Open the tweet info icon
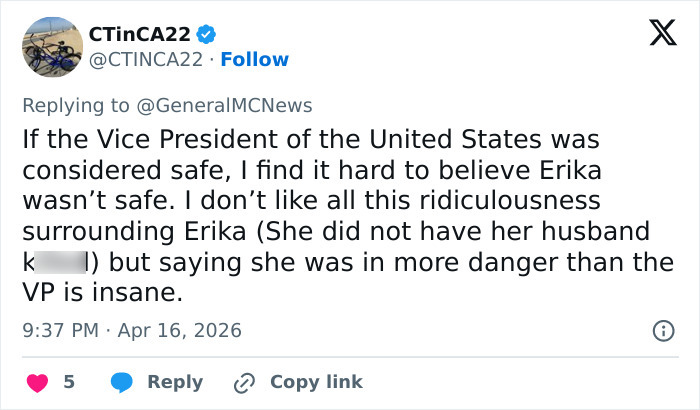Viewport: 700px width, 410px height. pyautogui.click(x=661, y=330)
